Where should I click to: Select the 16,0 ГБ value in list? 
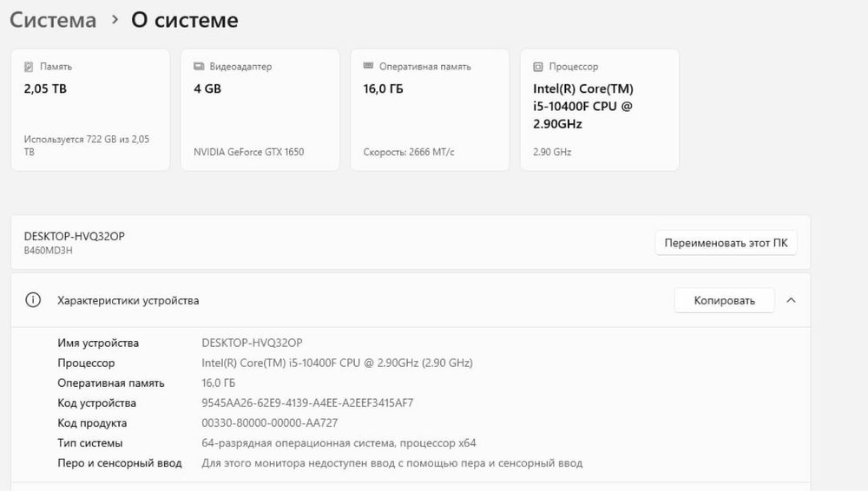point(218,383)
